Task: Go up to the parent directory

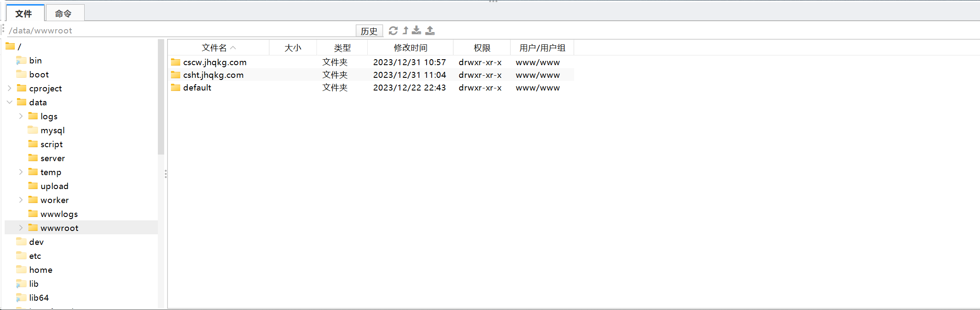Action: coord(405,30)
